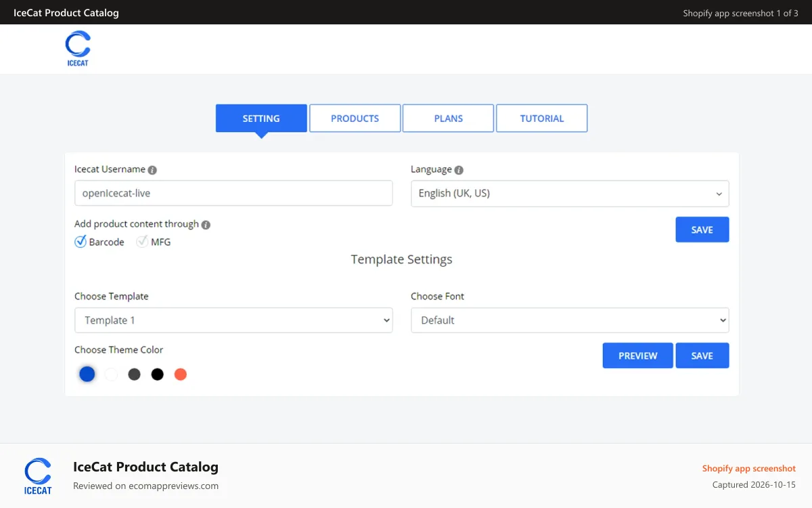Click the PREVIEW button

pos(638,356)
